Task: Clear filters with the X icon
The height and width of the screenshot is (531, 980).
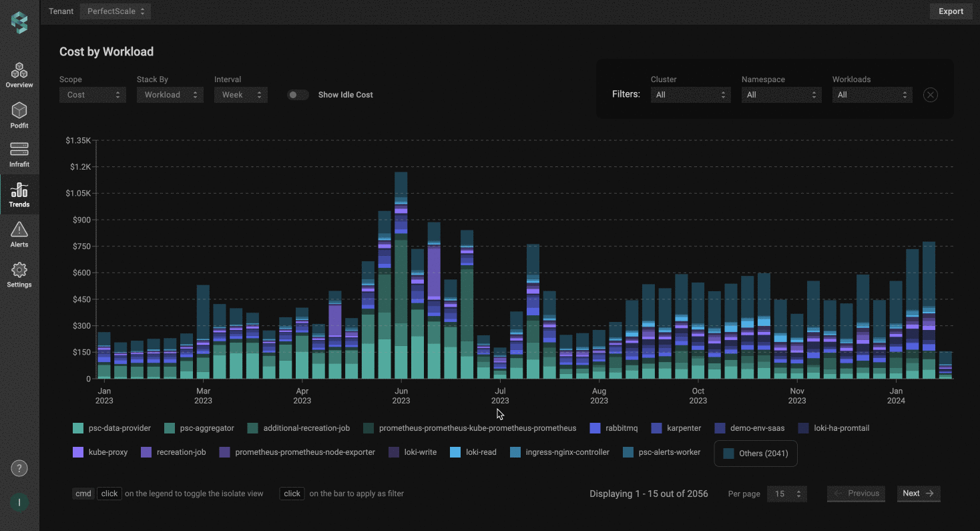Action: (930, 95)
